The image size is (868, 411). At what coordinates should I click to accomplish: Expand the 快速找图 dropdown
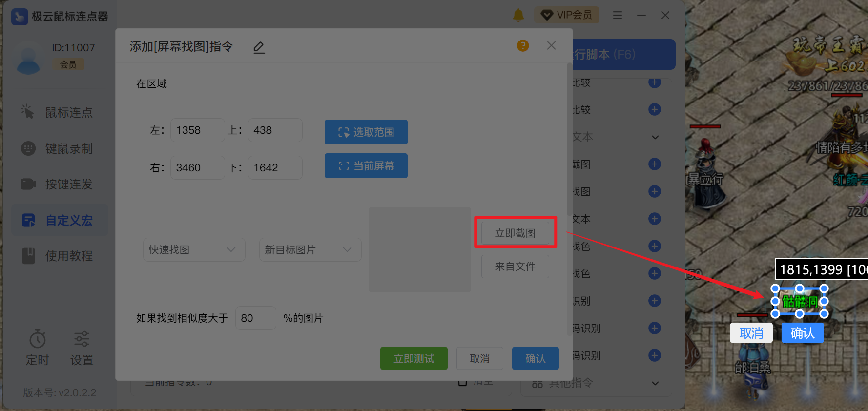point(194,249)
